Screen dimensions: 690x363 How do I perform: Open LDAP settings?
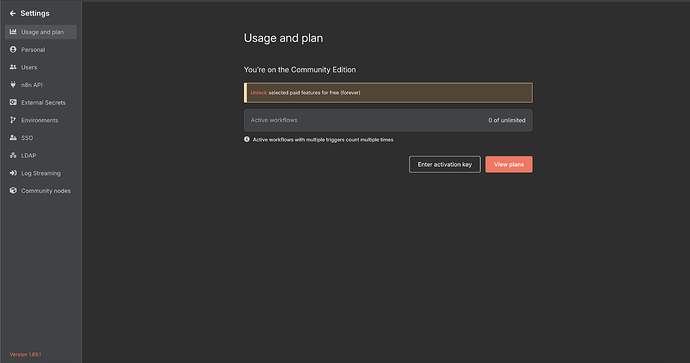[x=40, y=155]
